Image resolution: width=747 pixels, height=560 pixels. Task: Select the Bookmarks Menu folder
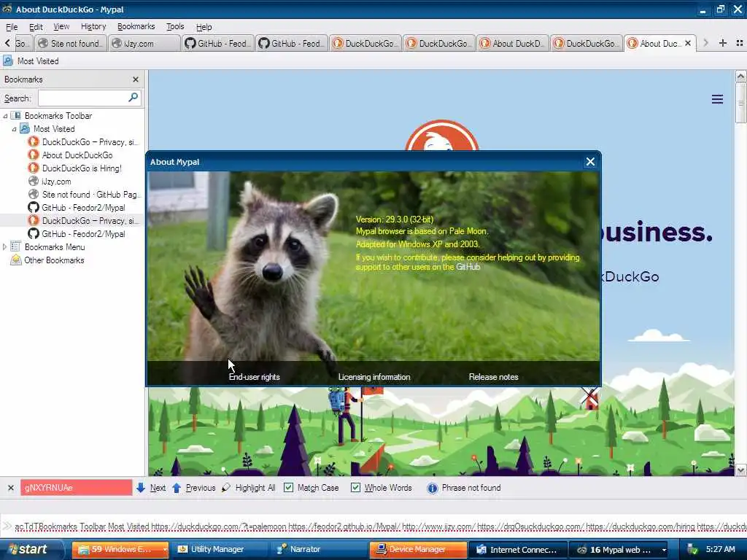coord(54,247)
